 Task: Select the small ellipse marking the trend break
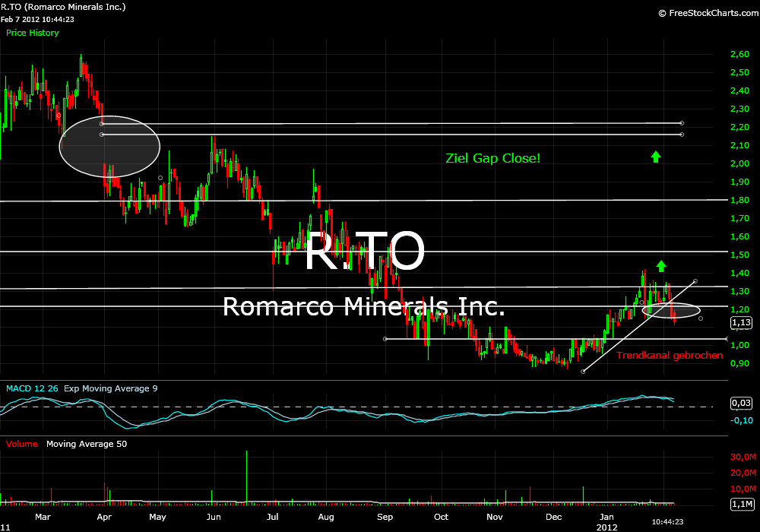coord(671,310)
